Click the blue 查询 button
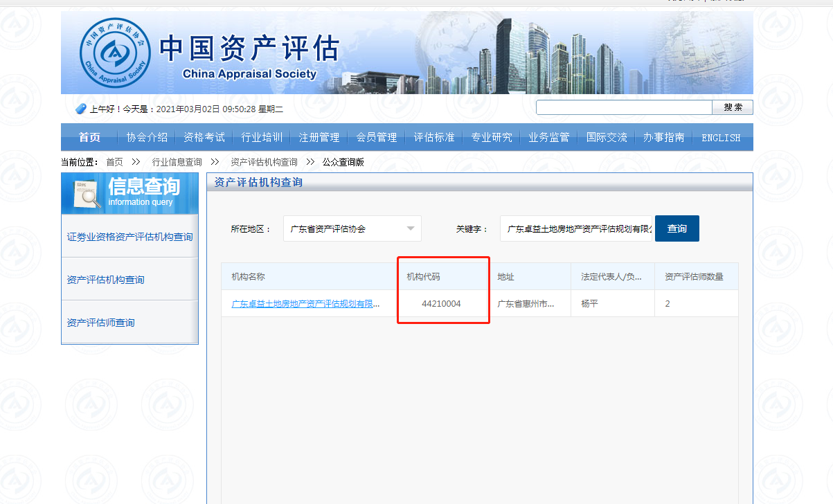 pyautogui.click(x=677, y=228)
